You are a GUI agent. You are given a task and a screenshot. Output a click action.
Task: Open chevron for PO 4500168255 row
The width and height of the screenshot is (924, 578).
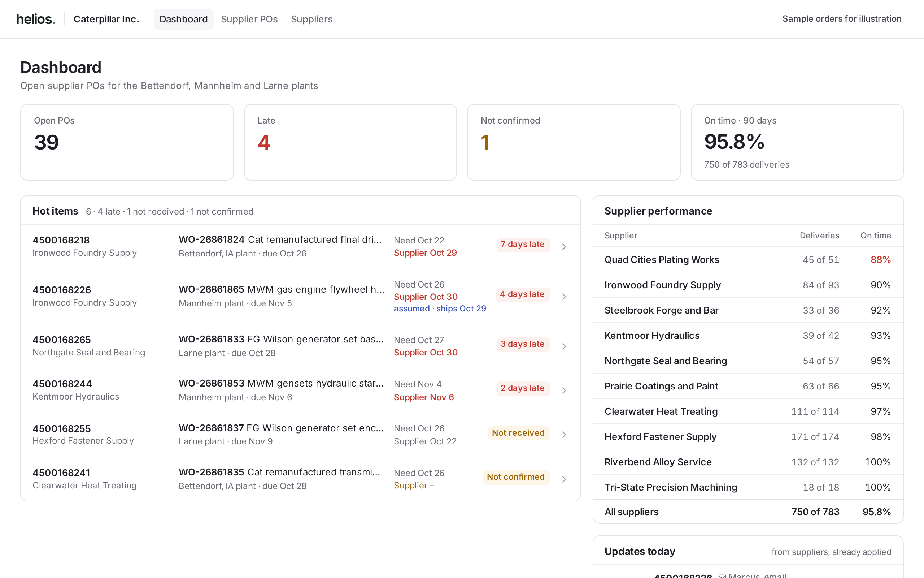click(x=564, y=435)
